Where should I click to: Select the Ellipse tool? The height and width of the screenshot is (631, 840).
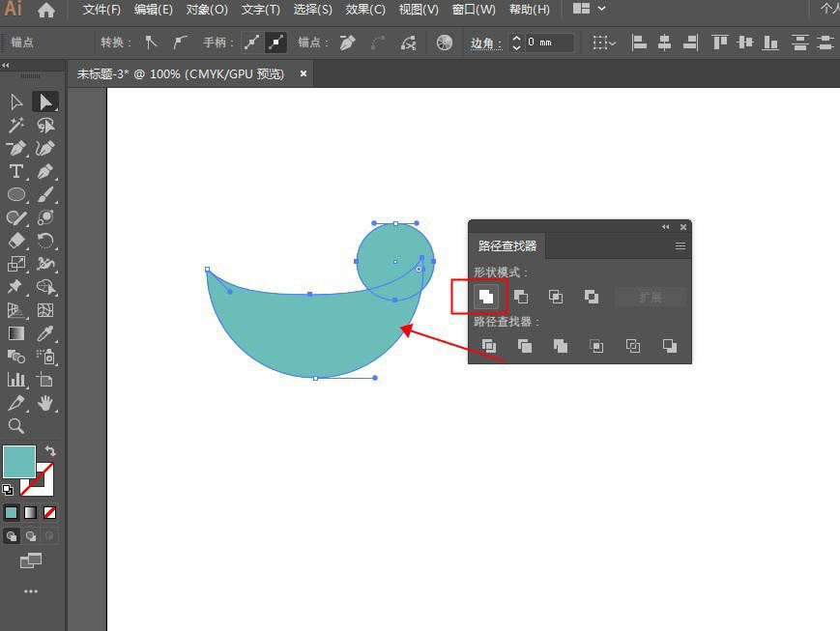tap(16, 194)
